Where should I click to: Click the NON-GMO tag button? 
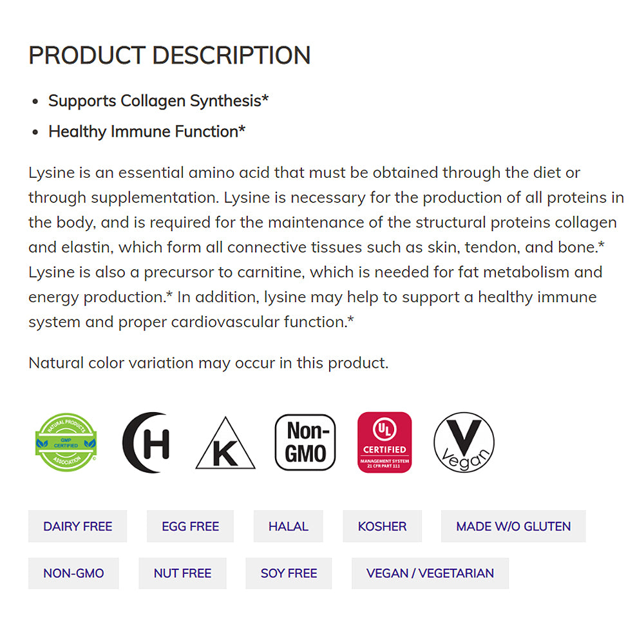point(73,573)
